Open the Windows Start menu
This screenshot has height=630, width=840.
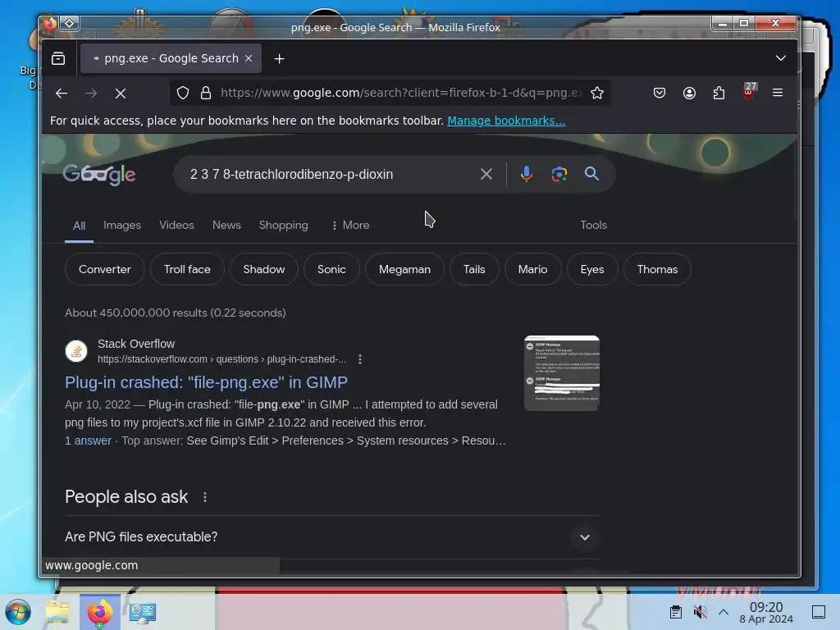[18, 612]
